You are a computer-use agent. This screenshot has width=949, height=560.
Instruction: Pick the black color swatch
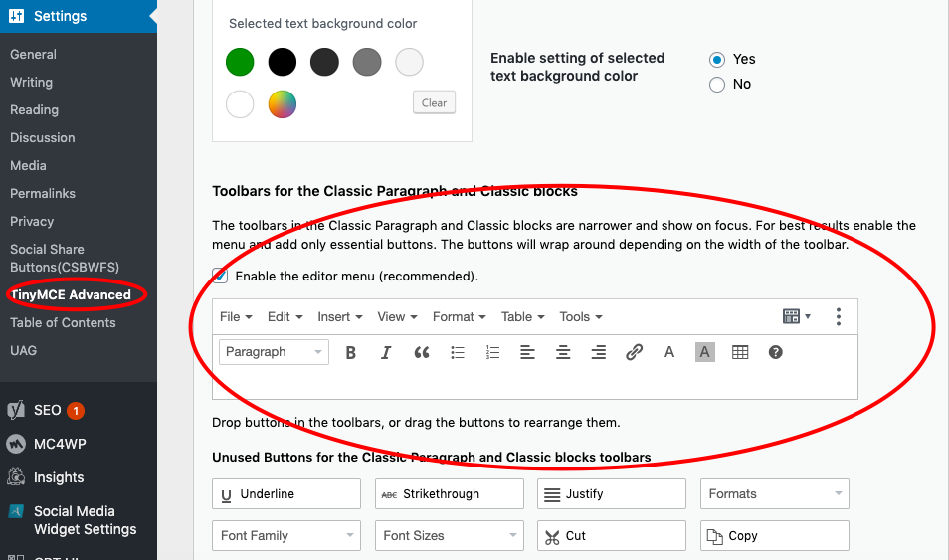(283, 62)
